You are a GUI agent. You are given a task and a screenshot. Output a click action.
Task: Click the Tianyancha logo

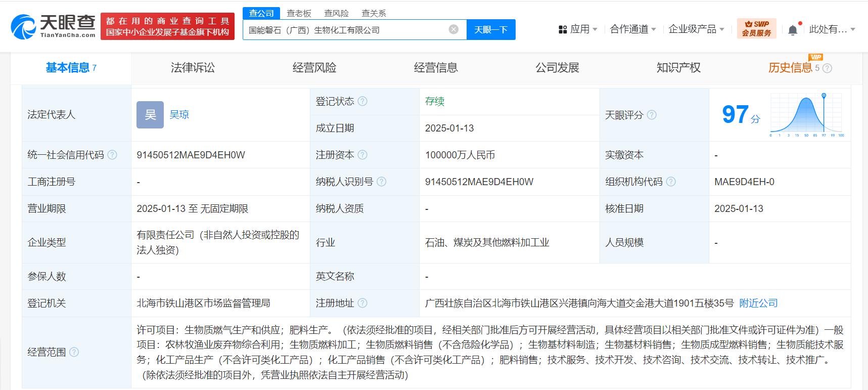pyautogui.click(x=53, y=26)
